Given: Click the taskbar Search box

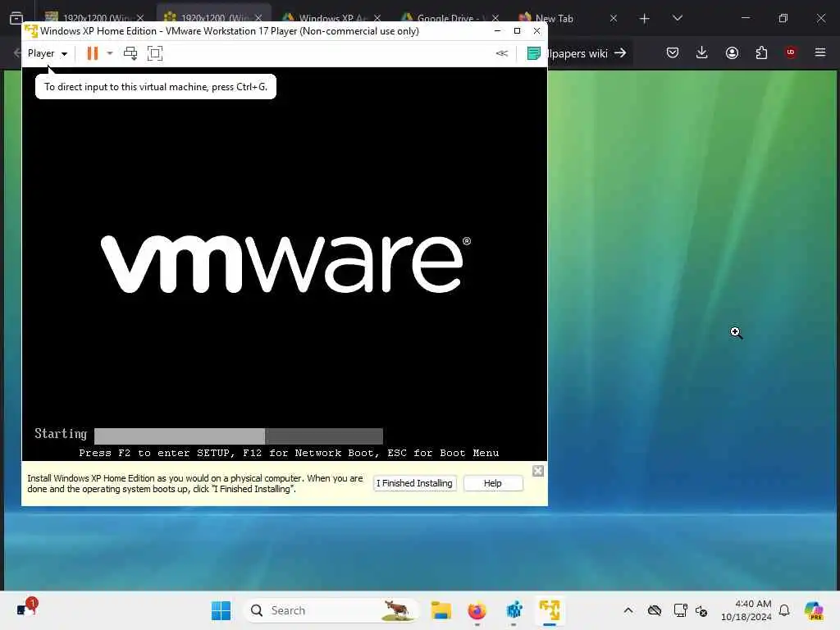Looking at the screenshot, I should pyautogui.click(x=331, y=610).
